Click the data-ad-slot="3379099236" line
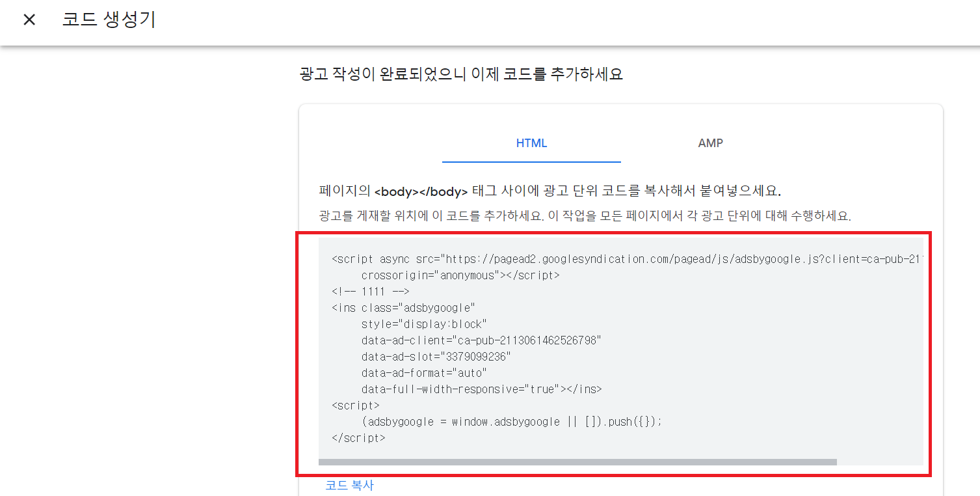The image size is (980, 496). coord(436,357)
